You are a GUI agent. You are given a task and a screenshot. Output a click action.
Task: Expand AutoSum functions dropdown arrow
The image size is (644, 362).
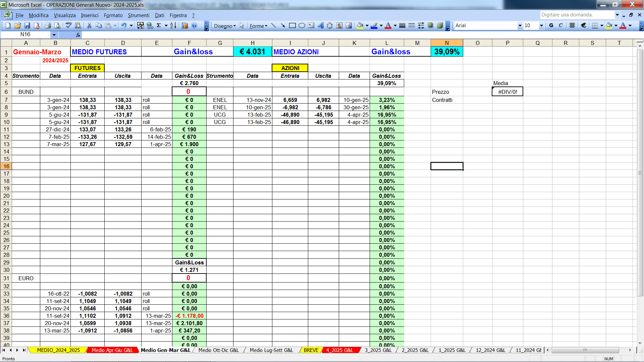pos(166,25)
